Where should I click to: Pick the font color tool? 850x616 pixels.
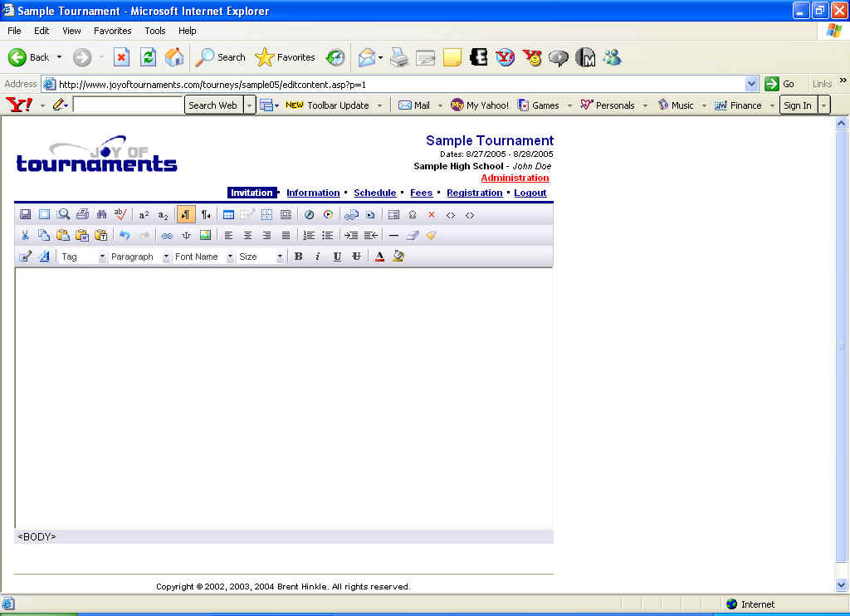pos(379,257)
